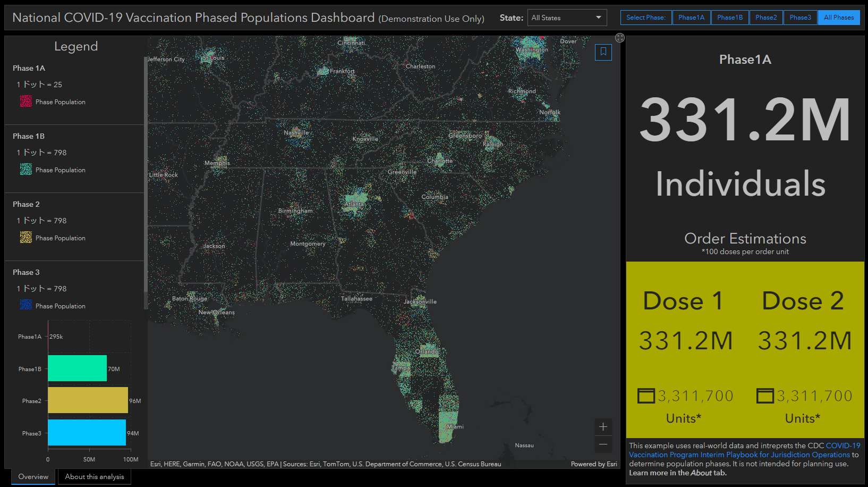Pick the Phase3 filter option

(800, 18)
